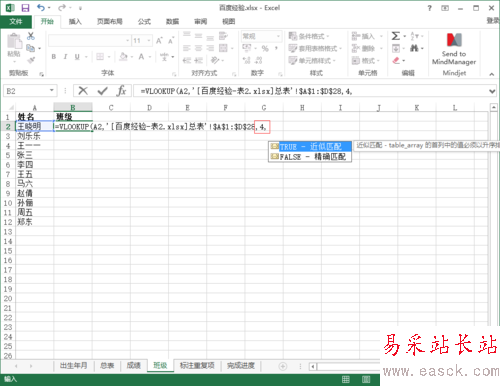Click the Decrease Indent icon
Viewport: 500px width, 386px height.
187,60
